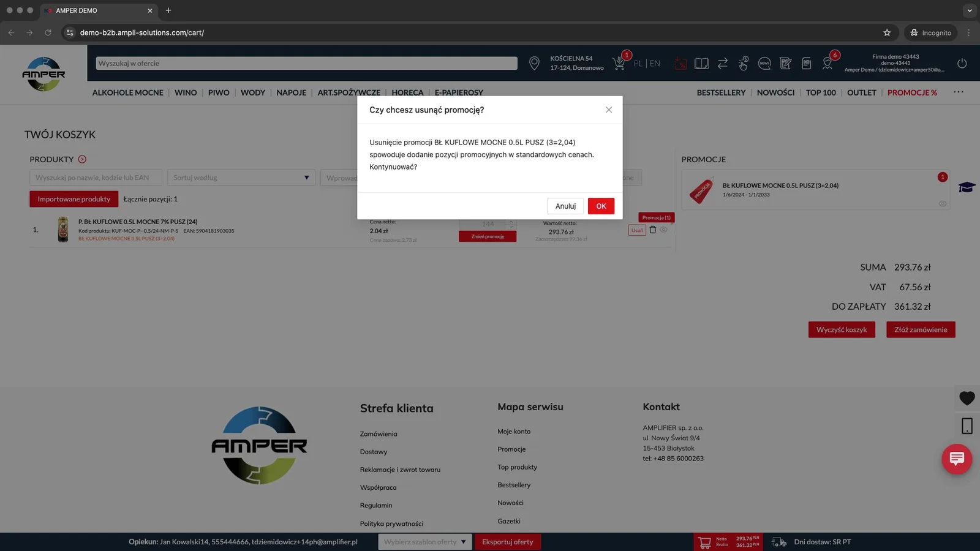The height and width of the screenshot is (551, 980).
Task: Click the product name/EAN search field
Action: coord(96,178)
